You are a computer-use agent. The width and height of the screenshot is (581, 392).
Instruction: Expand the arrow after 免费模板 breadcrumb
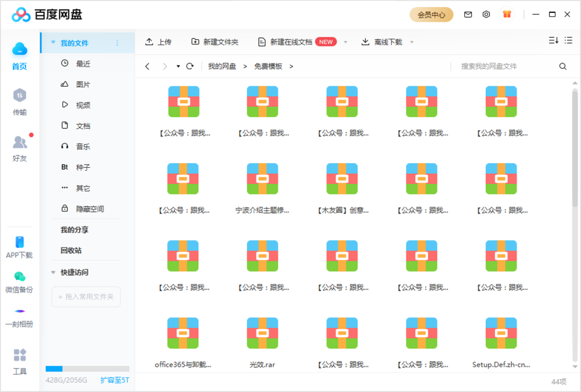pos(291,66)
